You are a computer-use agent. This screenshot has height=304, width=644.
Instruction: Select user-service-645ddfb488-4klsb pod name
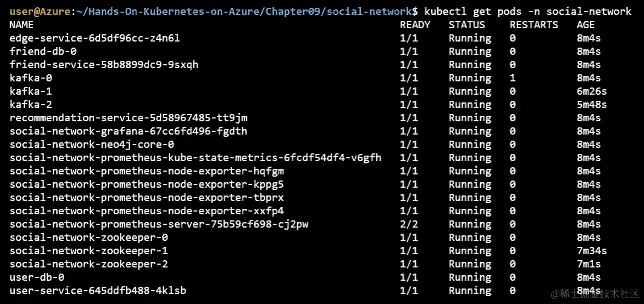(x=98, y=291)
